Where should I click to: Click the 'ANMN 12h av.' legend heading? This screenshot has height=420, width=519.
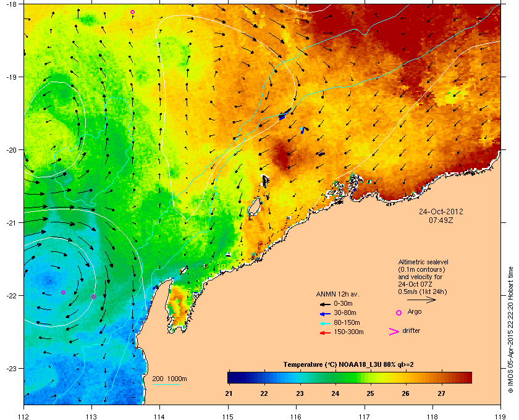click(x=337, y=294)
